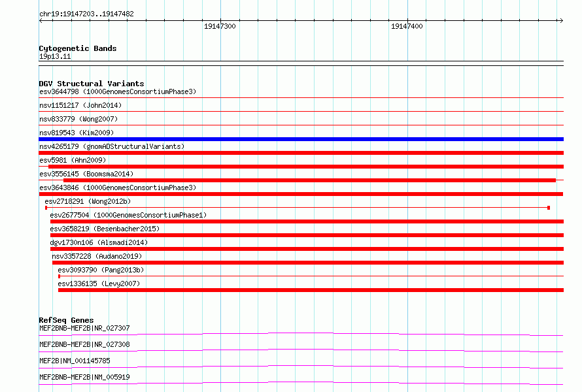582x392 pixels.
Task: Click the red bar under esv2677504
Action: coord(307,221)
